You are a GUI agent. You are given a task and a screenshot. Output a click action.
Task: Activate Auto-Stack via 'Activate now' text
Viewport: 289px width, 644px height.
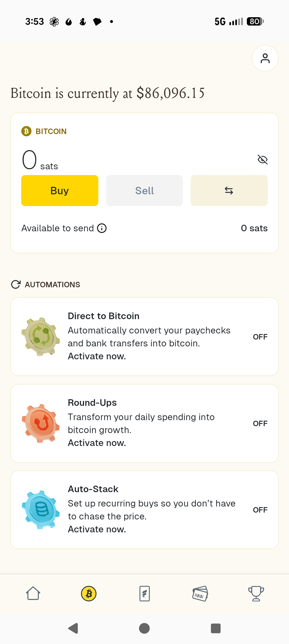pyautogui.click(x=97, y=529)
